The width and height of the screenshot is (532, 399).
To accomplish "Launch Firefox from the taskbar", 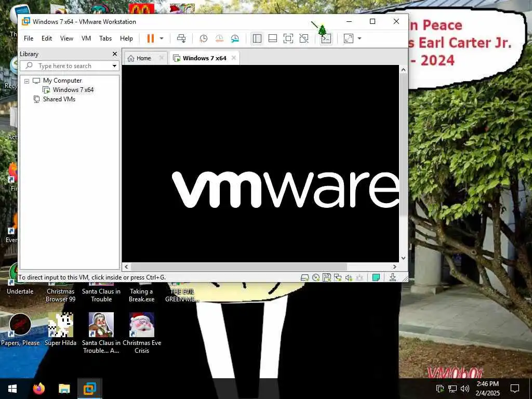I will pyautogui.click(x=39, y=389).
